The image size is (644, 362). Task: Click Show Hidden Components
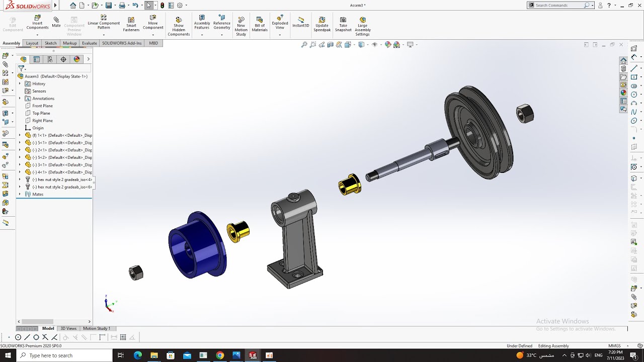tap(179, 26)
